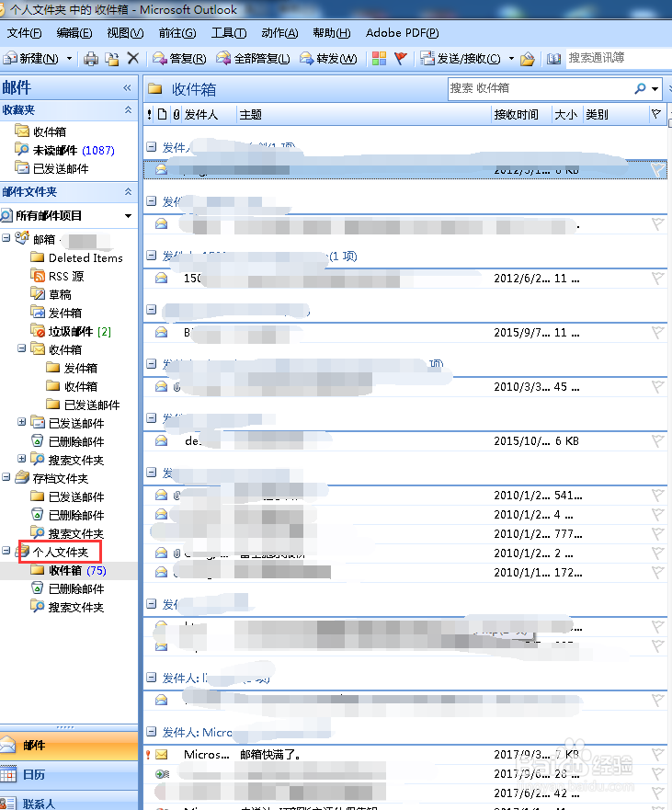Click the 答复 reply button
672x810 pixels.
point(179,59)
